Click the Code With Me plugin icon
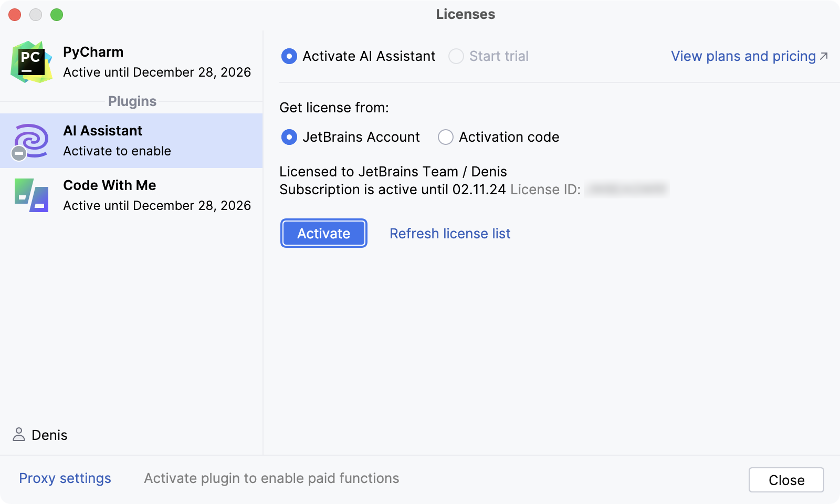The height and width of the screenshot is (504, 840). tap(31, 194)
